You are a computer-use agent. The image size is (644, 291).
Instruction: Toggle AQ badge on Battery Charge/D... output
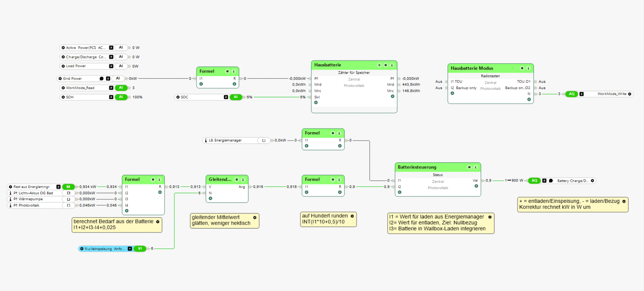(x=534, y=181)
